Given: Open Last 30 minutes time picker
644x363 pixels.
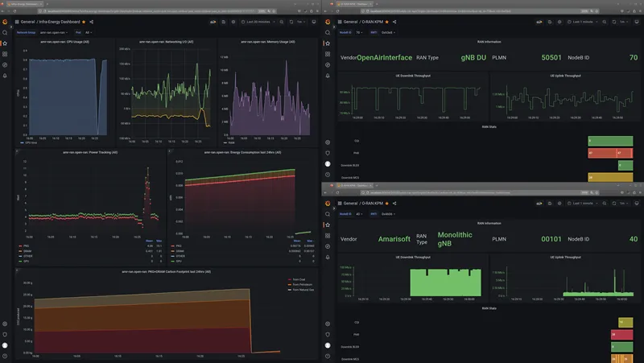Looking at the screenshot, I should coord(258,22).
